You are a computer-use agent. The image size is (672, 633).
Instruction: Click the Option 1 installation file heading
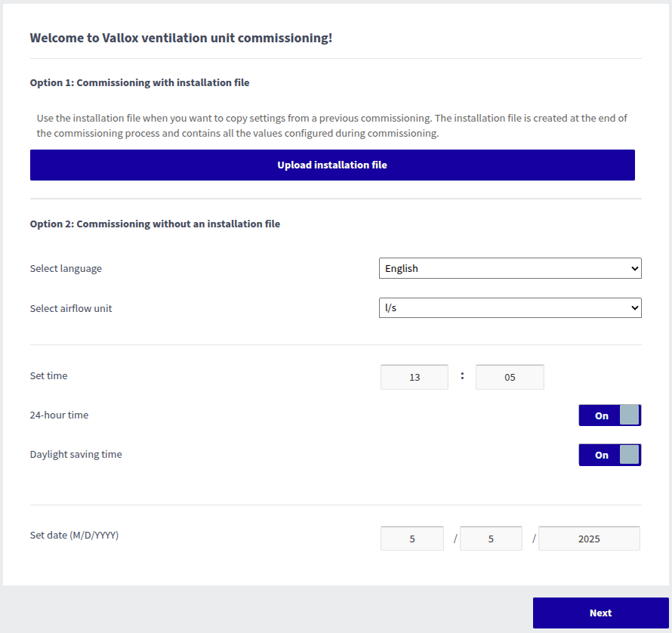(x=140, y=82)
